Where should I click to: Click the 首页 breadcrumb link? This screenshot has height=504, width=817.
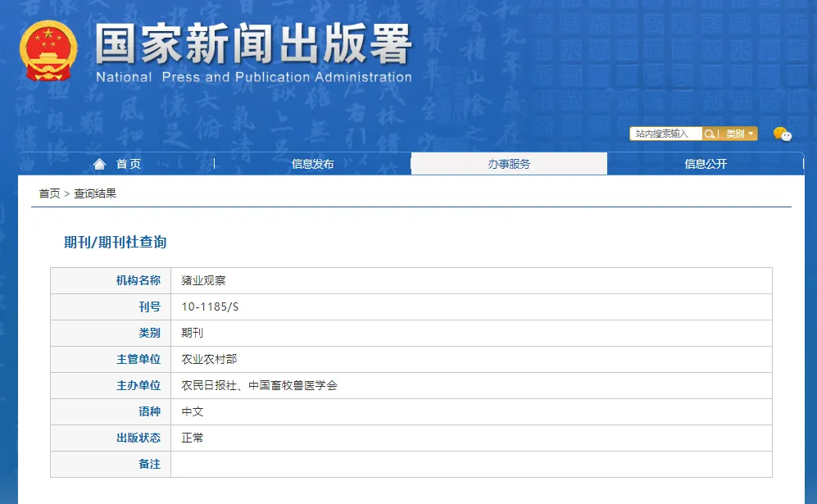coord(49,193)
